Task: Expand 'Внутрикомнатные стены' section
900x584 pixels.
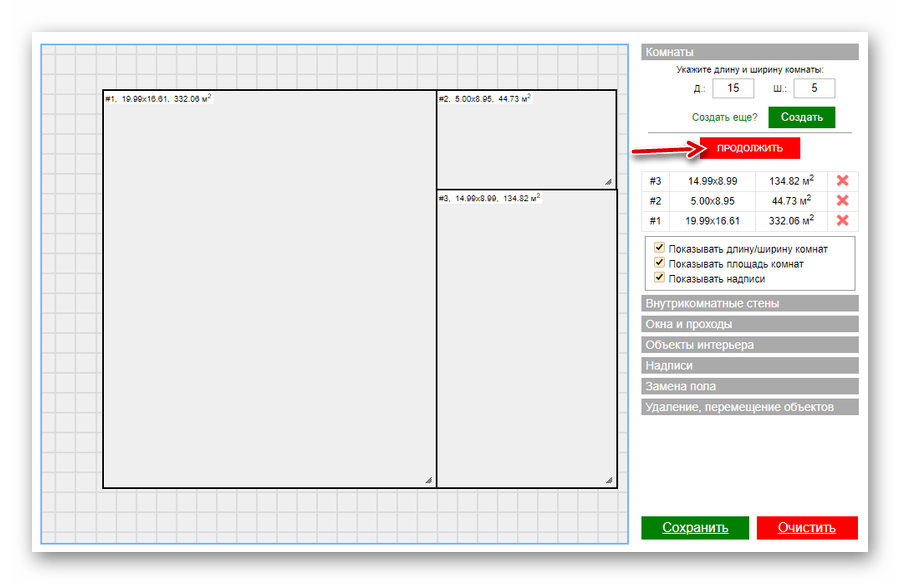Action: point(749,303)
